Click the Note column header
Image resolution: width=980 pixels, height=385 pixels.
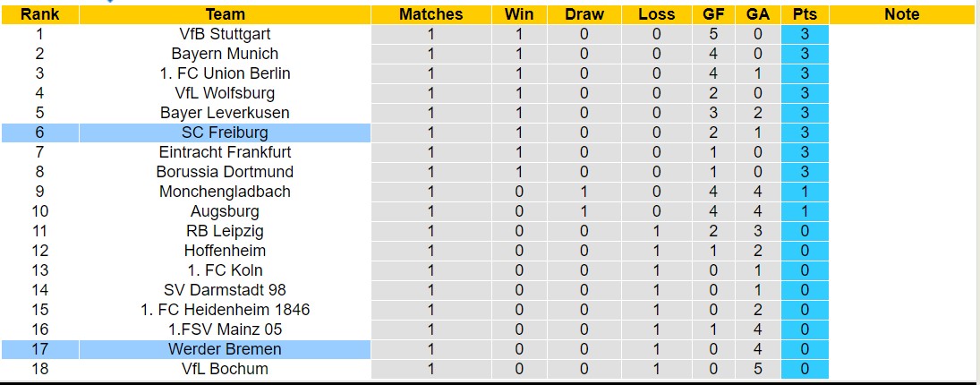(901, 14)
